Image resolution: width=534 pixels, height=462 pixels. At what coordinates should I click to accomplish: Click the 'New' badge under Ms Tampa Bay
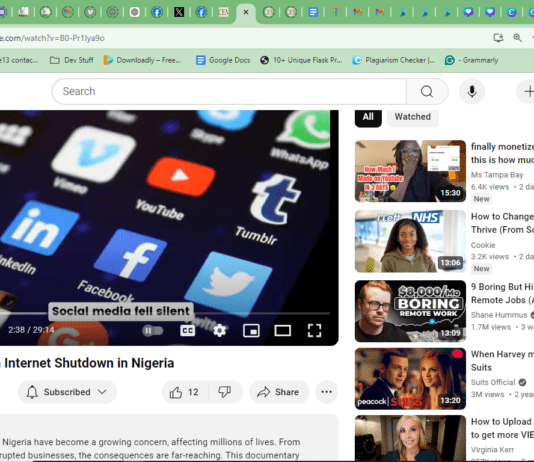coord(481,199)
